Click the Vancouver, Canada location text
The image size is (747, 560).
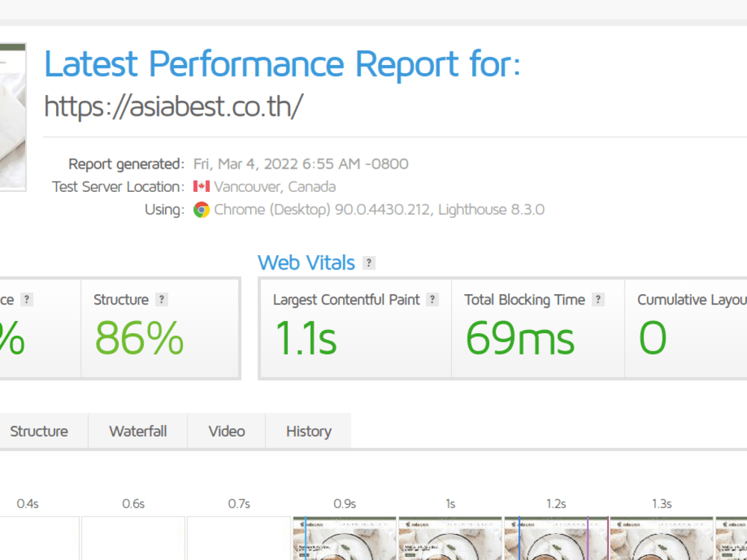(275, 187)
